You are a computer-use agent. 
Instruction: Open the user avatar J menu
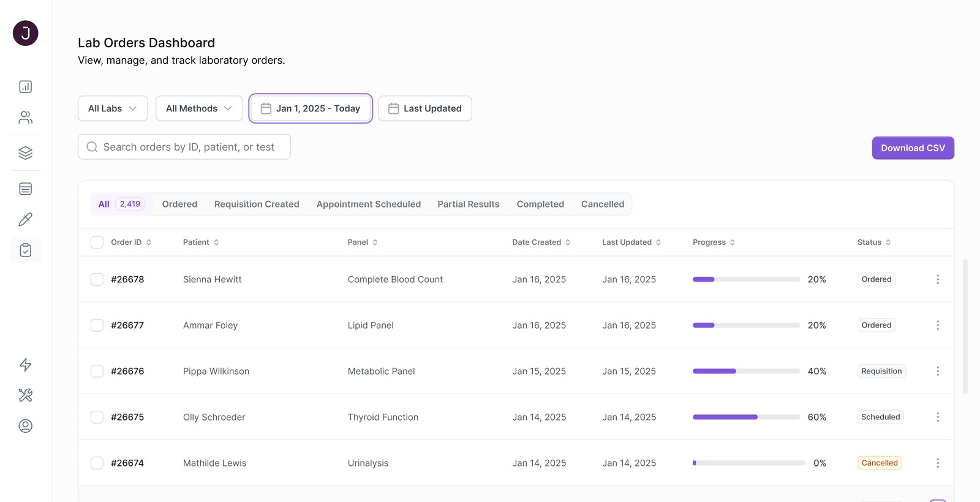pyautogui.click(x=26, y=33)
